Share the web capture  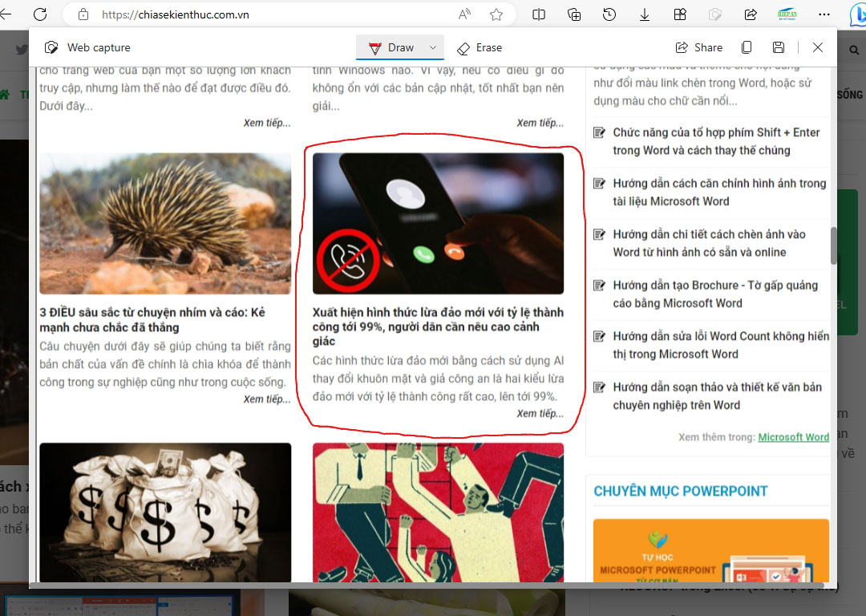[x=698, y=47]
